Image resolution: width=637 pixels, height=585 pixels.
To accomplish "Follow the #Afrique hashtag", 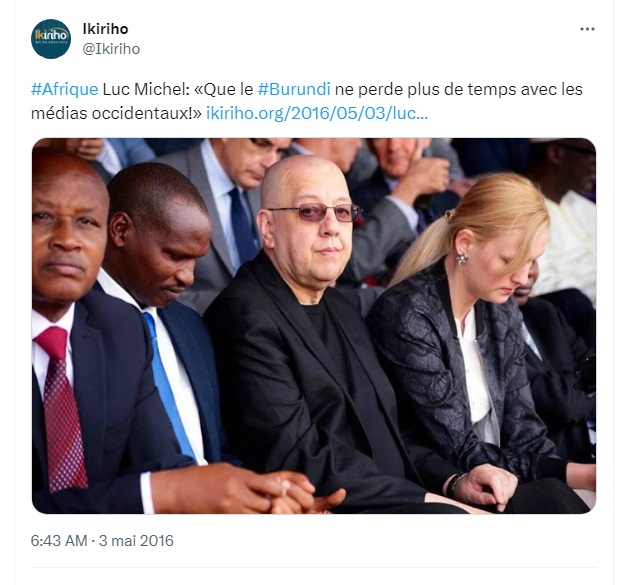I will tap(65, 89).
